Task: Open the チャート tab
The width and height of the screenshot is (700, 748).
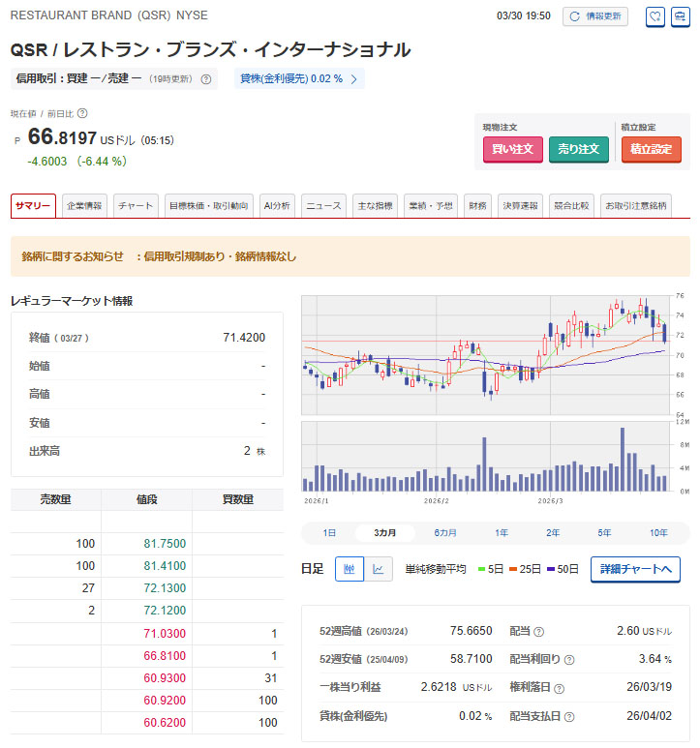Action: [136, 206]
